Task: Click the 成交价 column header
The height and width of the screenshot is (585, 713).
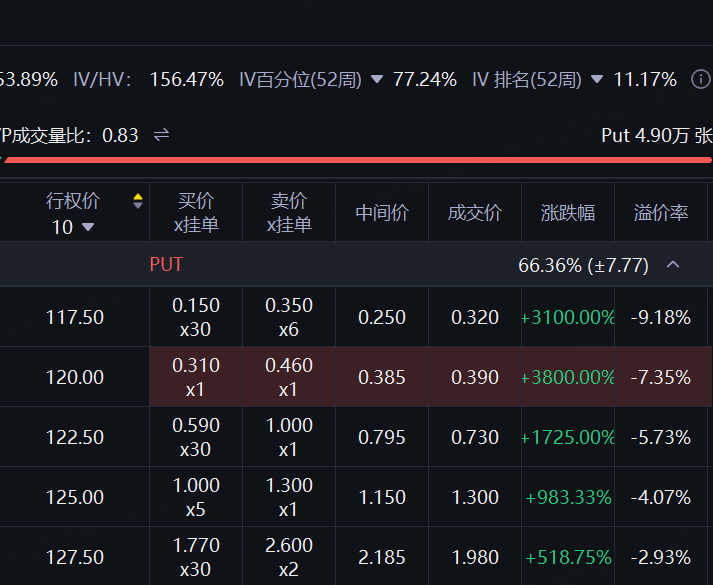Action: pos(474,212)
